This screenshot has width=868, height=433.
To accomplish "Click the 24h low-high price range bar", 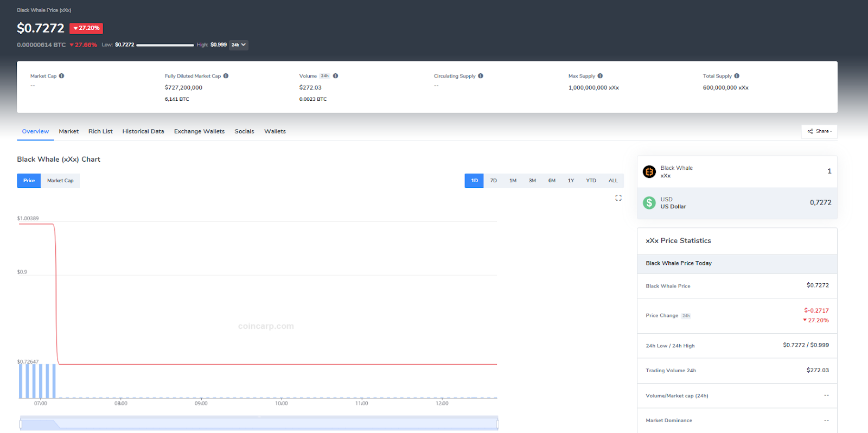I will point(165,45).
